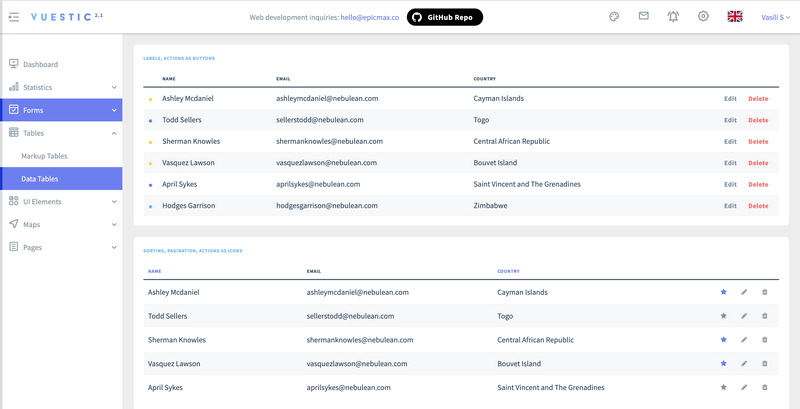Image resolution: width=800 pixels, height=409 pixels.
Task: Click Edit for April Sykes in top table
Action: pyautogui.click(x=730, y=185)
